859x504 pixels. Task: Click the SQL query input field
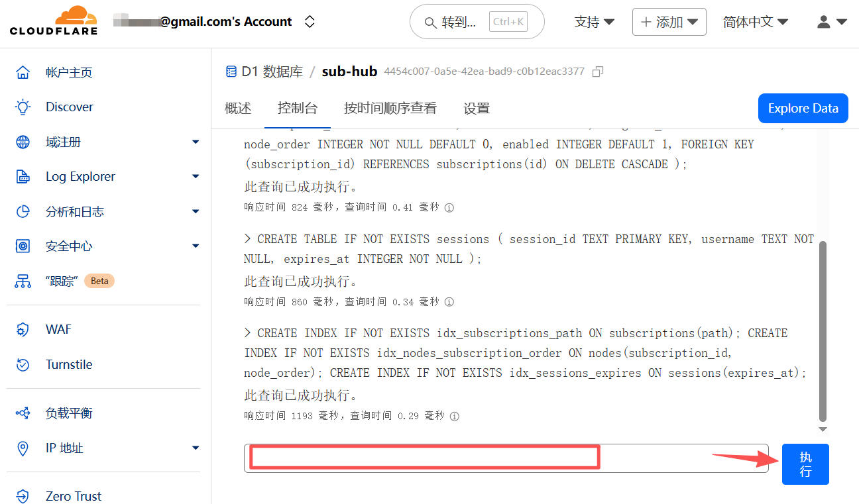(506, 458)
